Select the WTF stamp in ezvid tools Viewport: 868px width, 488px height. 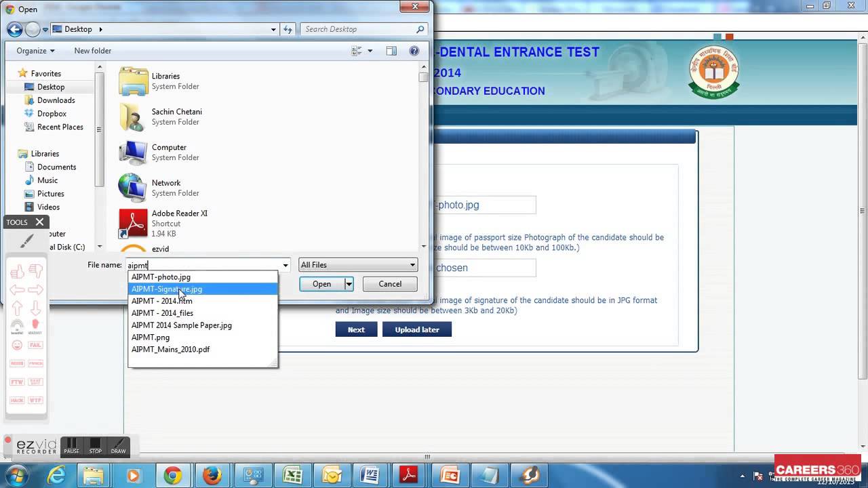tap(35, 400)
